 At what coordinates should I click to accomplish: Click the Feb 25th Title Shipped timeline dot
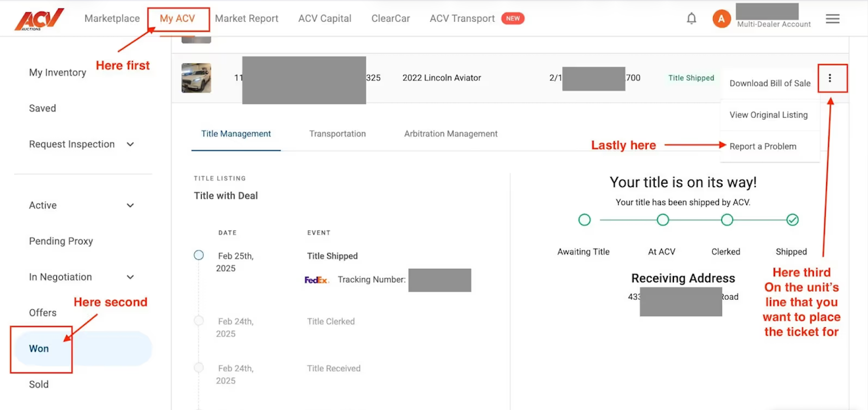click(x=199, y=255)
